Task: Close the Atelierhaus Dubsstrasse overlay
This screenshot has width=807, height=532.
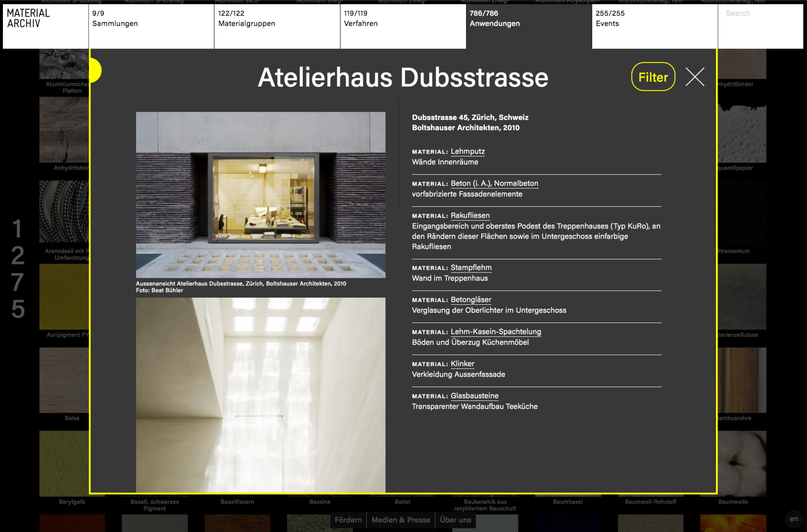Action: [695, 77]
